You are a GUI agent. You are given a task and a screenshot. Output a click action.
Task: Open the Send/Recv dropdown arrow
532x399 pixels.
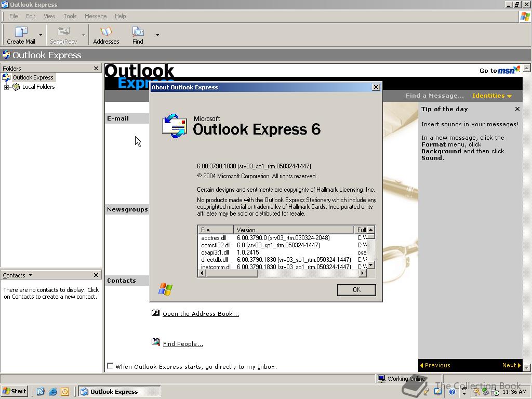[84, 35]
